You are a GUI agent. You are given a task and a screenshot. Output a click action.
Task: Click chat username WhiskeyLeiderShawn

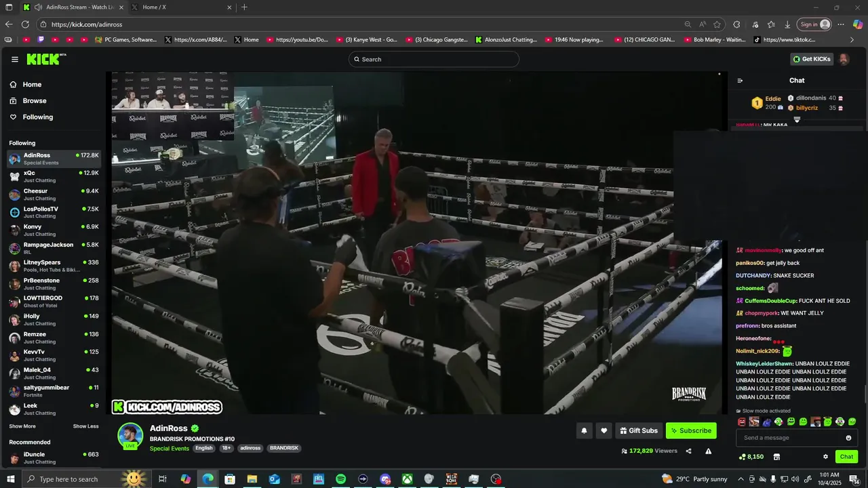764,364
